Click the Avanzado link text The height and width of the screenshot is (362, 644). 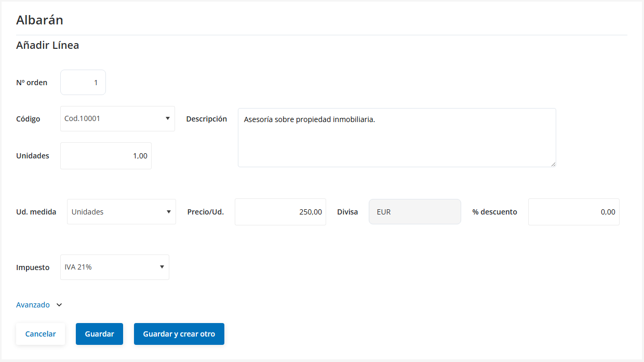(33, 305)
